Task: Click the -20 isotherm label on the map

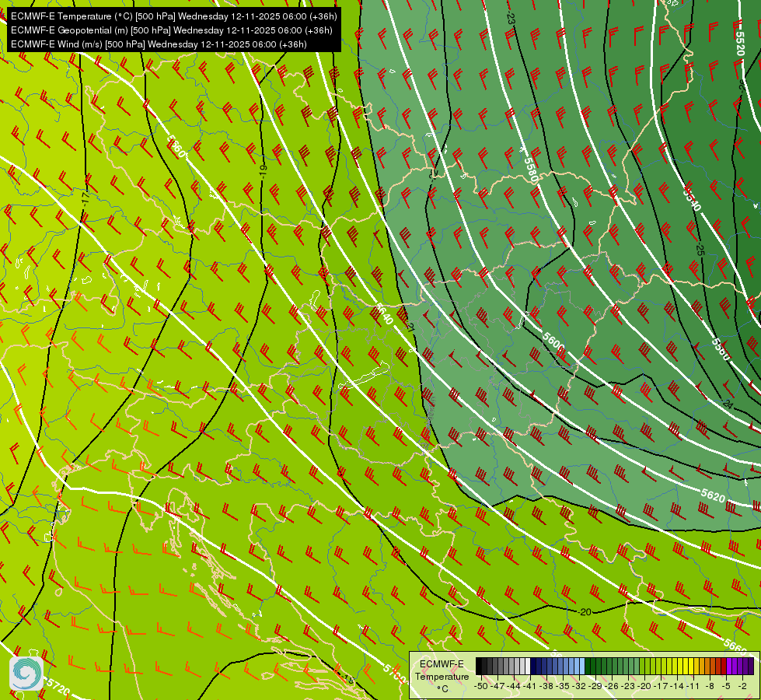Action: tap(586, 611)
